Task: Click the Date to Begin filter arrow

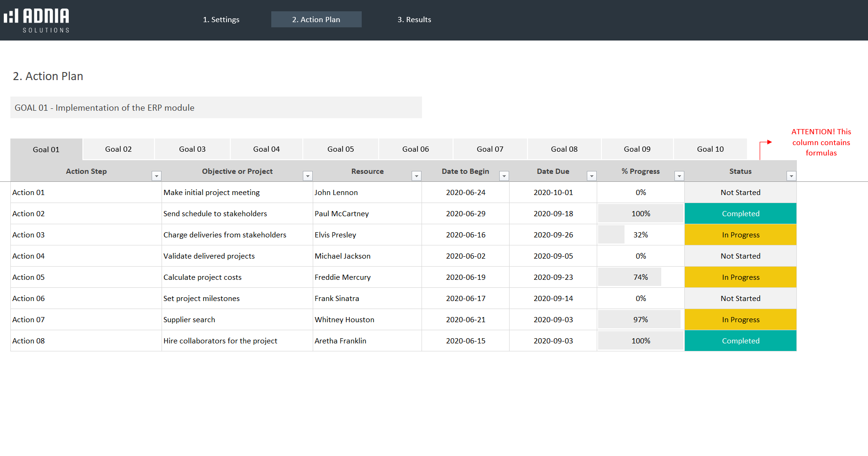Action: tap(504, 176)
